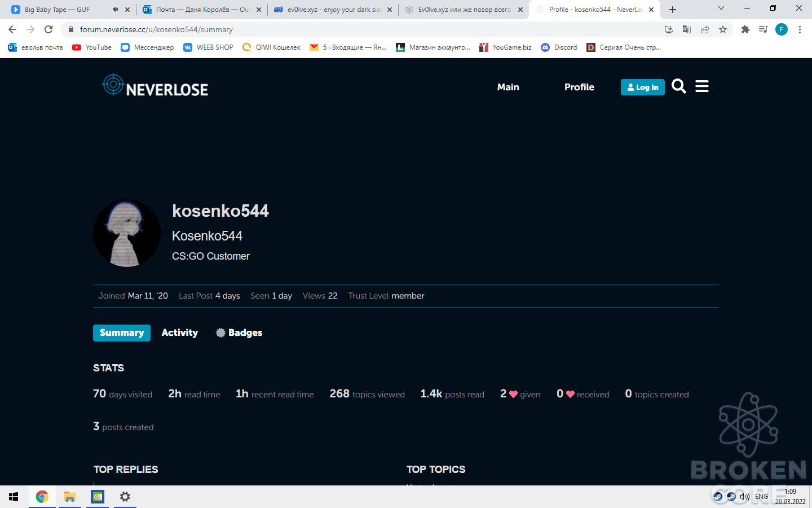Open the YouGame.biz bookmark
This screenshot has height=508, width=812.
coord(505,47)
